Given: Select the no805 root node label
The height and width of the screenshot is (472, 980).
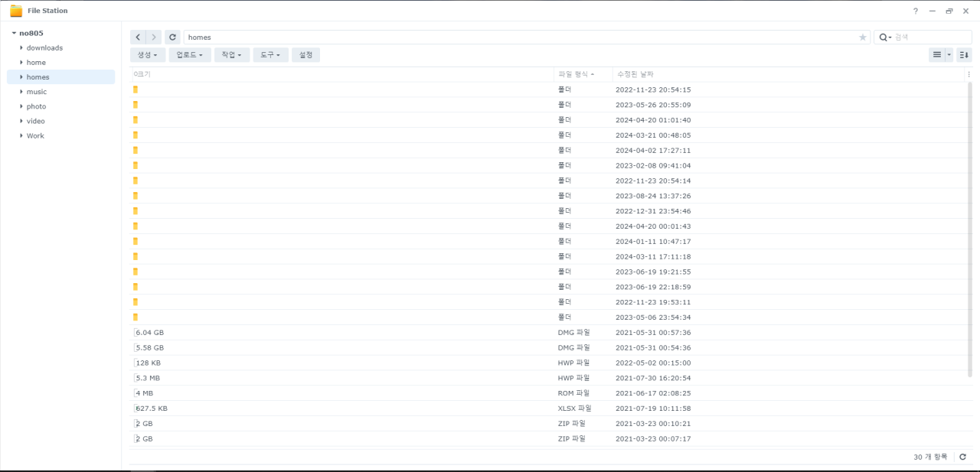Looking at the screenshot, I should click(x=31, y=33).
